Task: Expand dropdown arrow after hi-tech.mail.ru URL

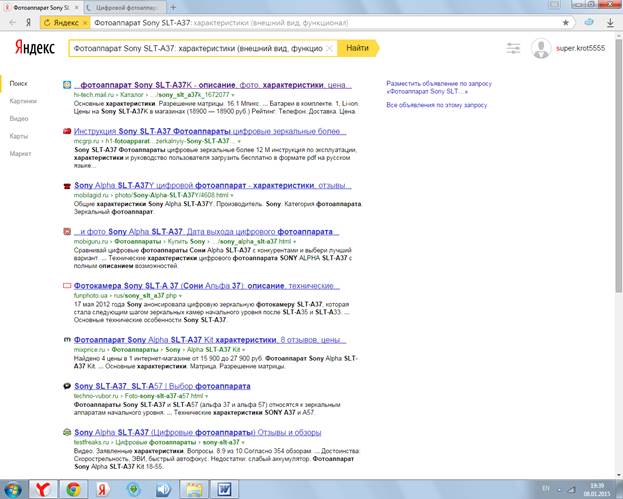Action: point(233,95)
